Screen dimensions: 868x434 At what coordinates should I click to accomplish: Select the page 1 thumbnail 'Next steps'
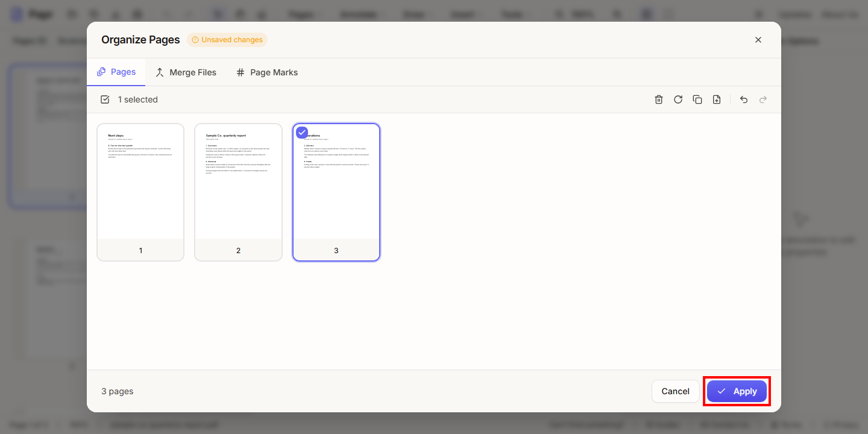[x=140, y=192]
